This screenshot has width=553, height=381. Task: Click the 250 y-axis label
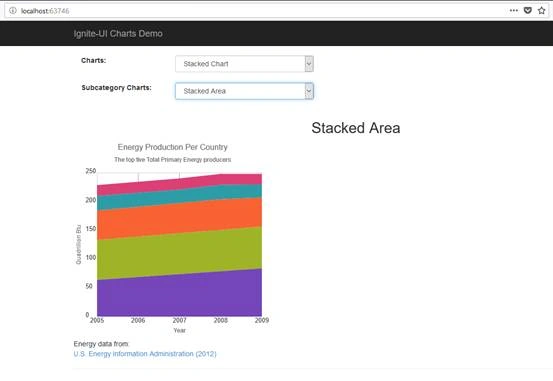[91, 171]
